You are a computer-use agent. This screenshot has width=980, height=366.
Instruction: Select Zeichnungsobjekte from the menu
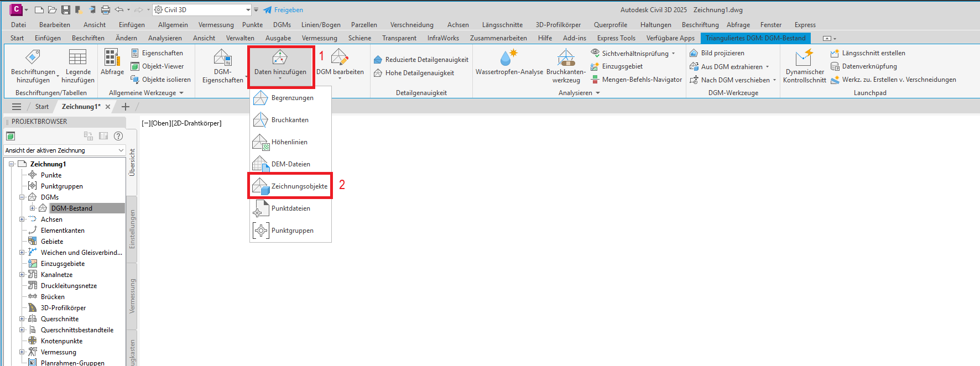pyautogui.click(x=290, y=186)
